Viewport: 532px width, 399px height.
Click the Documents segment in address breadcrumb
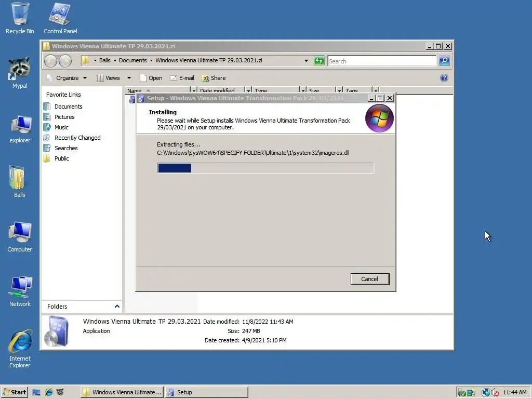[132, 60]
